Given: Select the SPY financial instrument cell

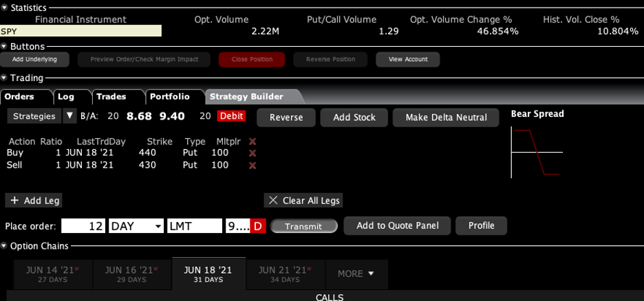Looking at the screenshot, I should [x=80, y=31].
